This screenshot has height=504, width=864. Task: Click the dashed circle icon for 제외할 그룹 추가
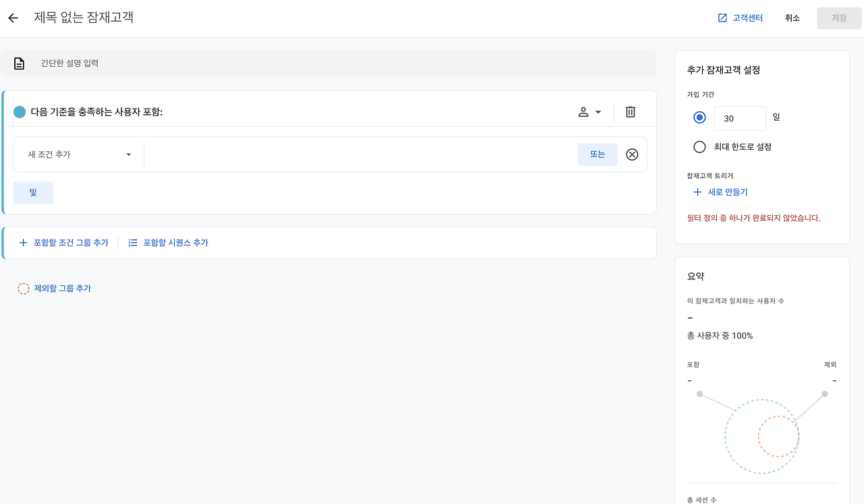(x=24, y=289)
